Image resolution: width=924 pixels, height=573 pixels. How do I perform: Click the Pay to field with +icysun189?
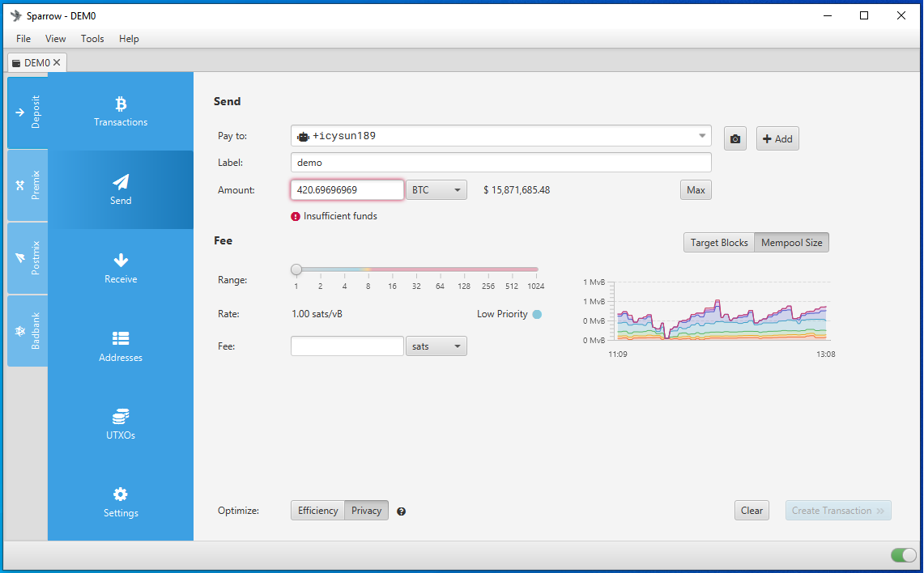coord(501,136)
